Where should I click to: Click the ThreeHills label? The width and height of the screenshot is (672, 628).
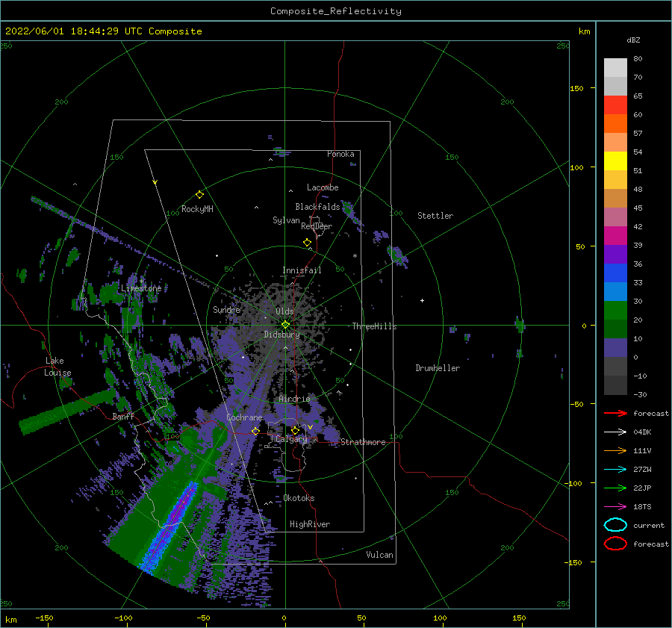(374, 326)
